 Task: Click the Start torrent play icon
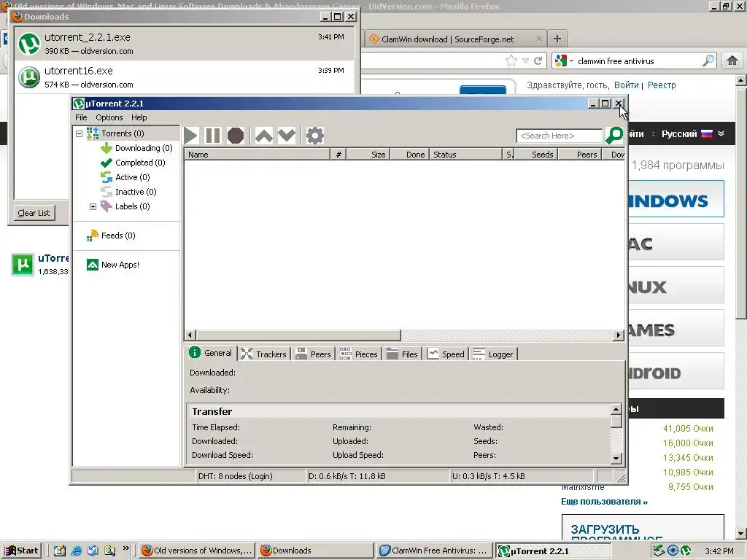coord(190,136)
